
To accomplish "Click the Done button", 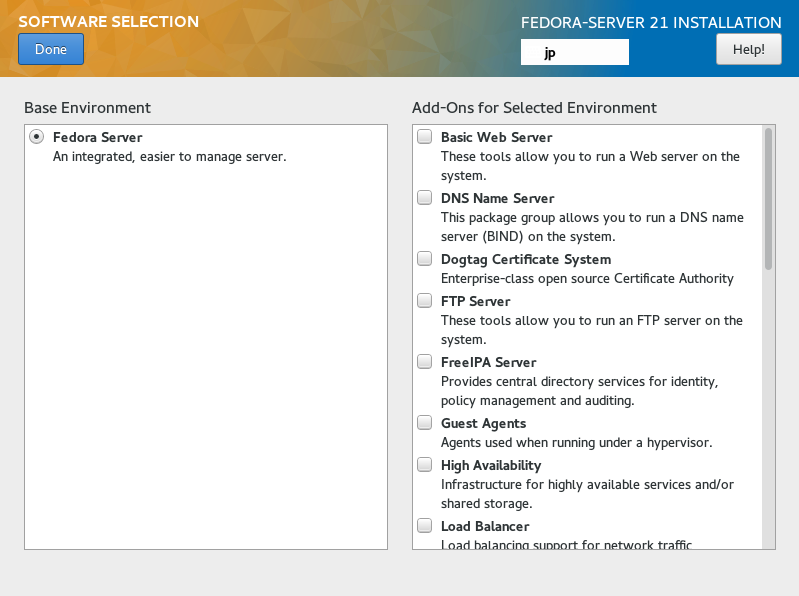I will click(x=51, y=49).
